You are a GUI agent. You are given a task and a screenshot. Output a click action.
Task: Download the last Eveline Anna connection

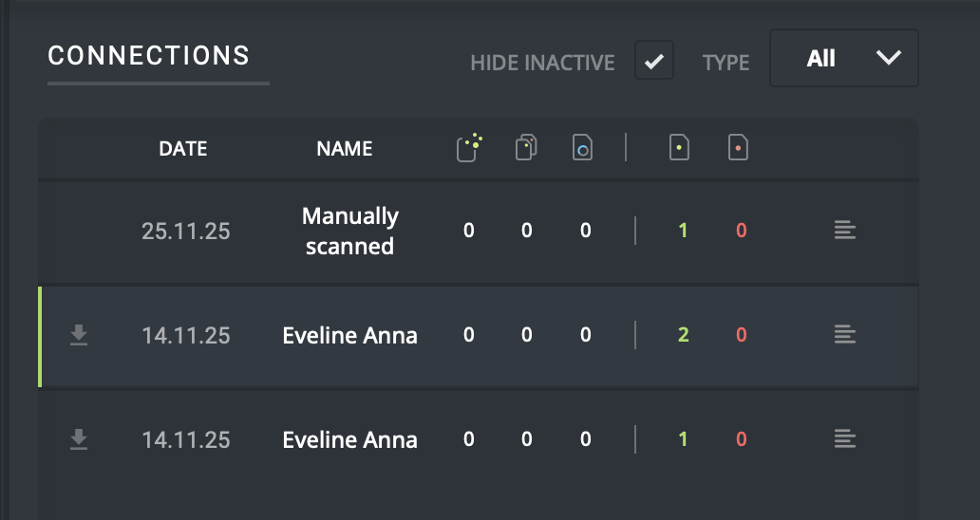point(80,438)
